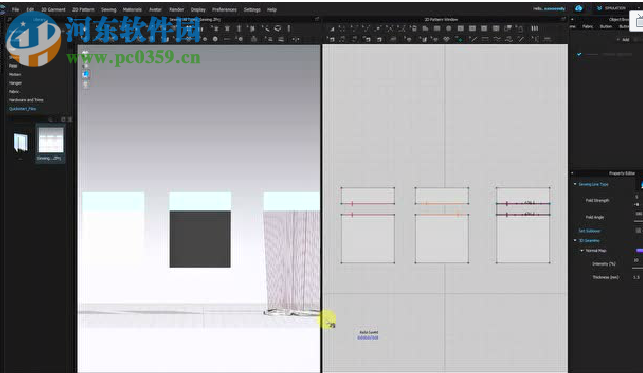The width and height of the screenshot is (643, 373).
Task: Open the Preferences menu
Action: click(224, 9)
